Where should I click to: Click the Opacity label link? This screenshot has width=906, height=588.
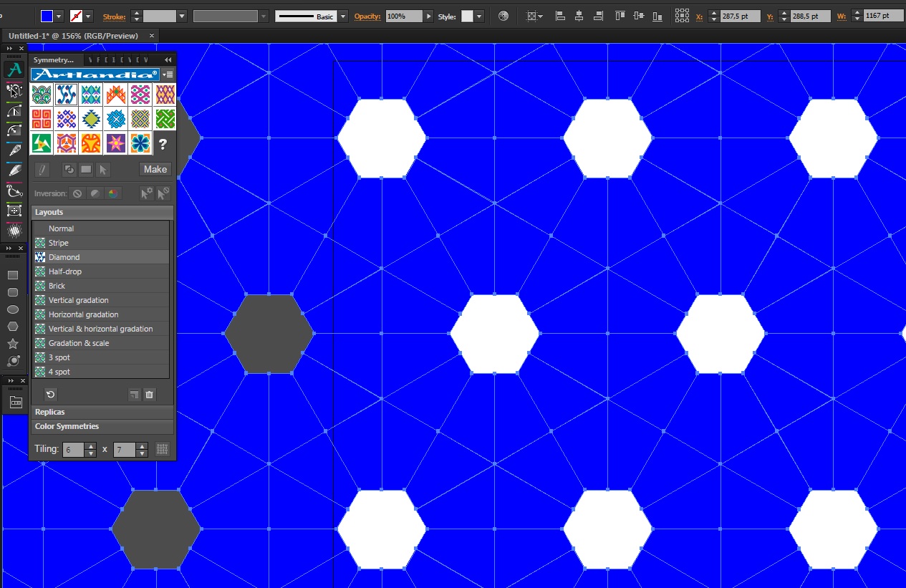pyautogui.click(x=367, y=16)
